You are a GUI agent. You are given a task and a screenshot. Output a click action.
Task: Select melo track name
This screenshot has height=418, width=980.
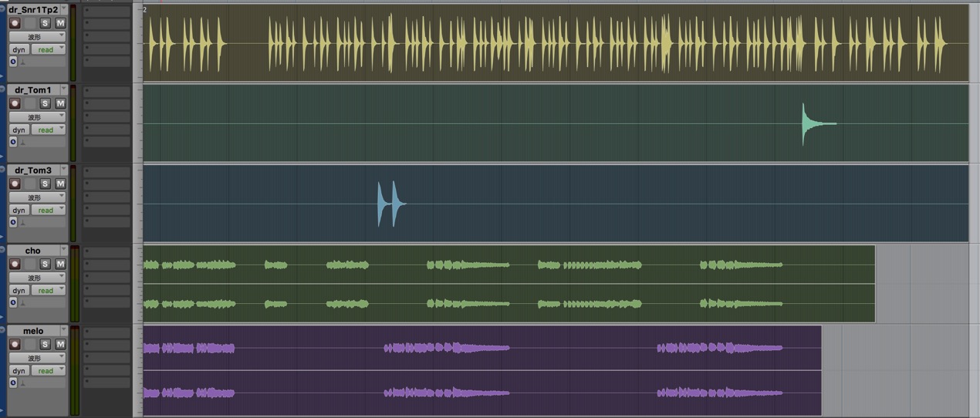(x=33, y=331)
